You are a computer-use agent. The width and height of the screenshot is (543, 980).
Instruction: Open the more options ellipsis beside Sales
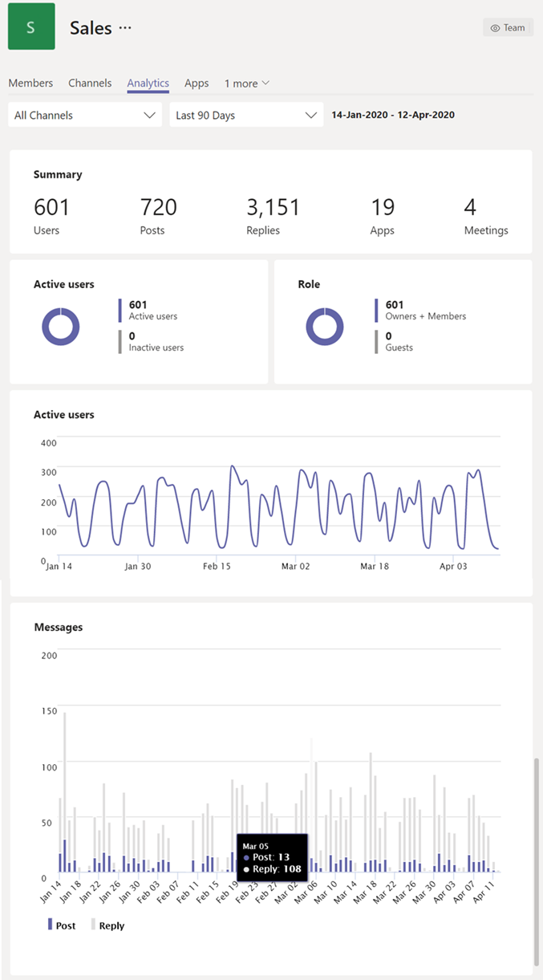(x=125, y=27)
